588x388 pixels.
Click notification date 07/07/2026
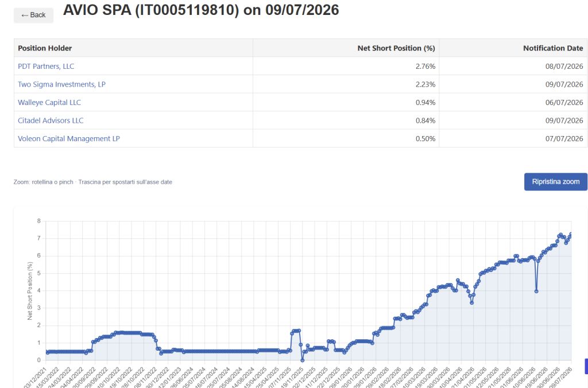click(564, 138)
